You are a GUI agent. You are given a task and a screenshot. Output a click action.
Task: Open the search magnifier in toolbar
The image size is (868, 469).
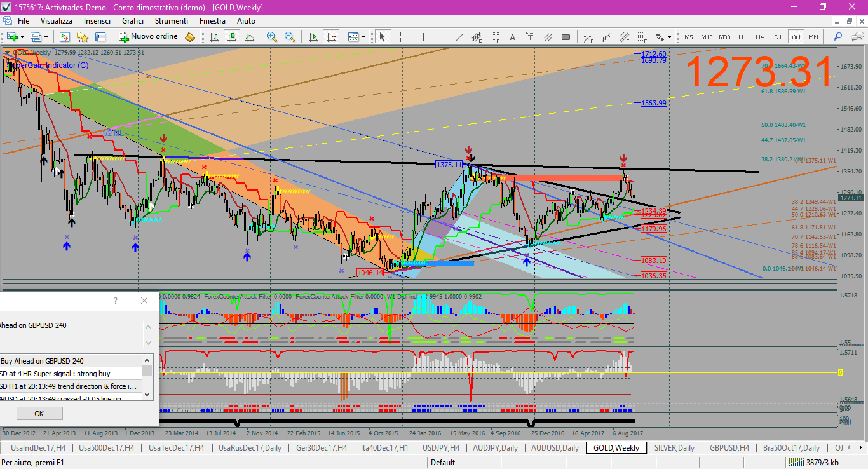point(837,37)
